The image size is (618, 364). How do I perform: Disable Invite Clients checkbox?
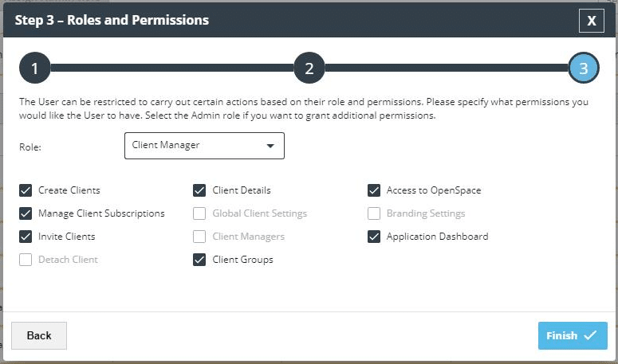click(25, 237)
